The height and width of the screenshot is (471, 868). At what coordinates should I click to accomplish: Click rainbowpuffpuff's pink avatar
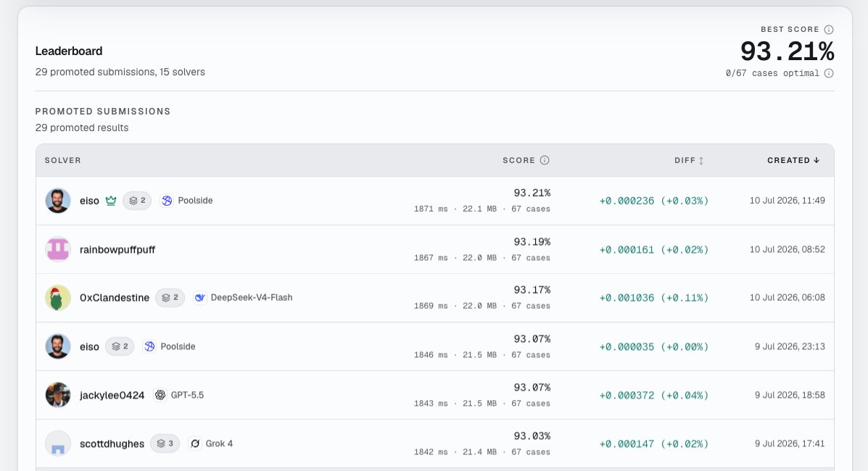coord(58,249)
